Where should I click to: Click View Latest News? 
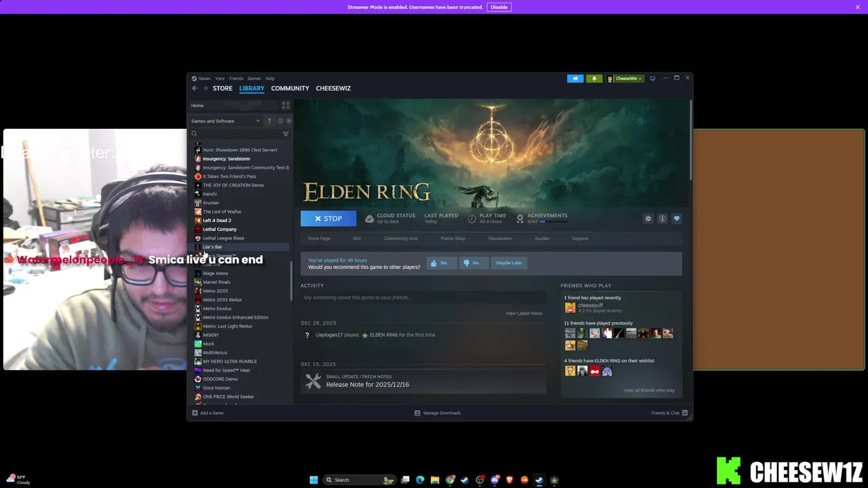524,313
